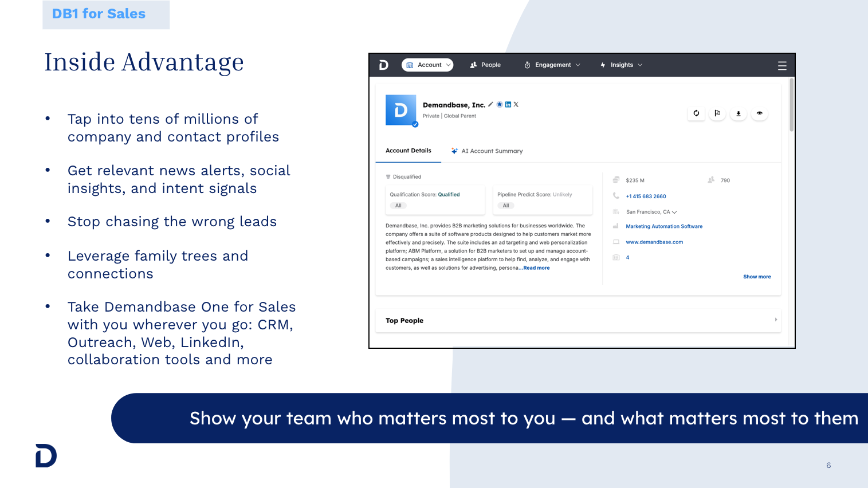Click the Global Parent label
The image size is (868, 488).
460,116
